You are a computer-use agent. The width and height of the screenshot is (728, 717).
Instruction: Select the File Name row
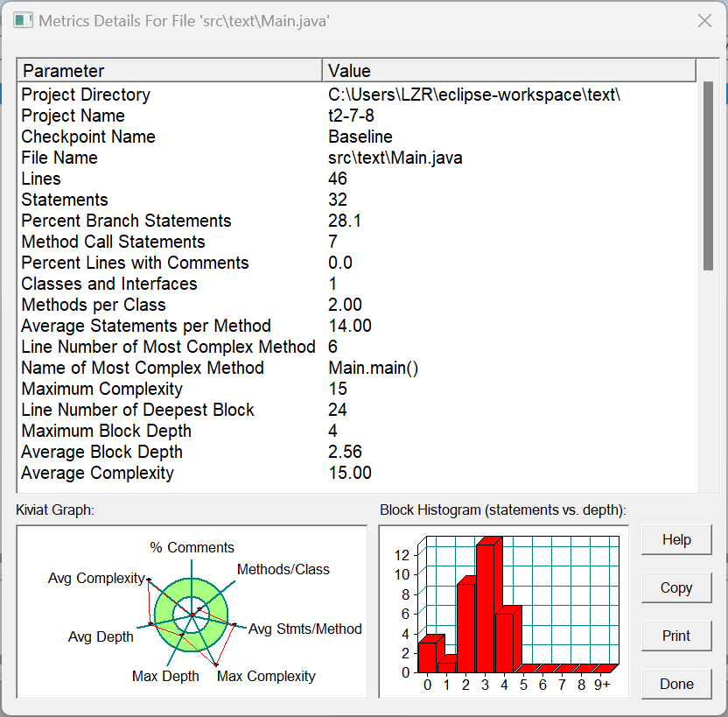(358, 158)
